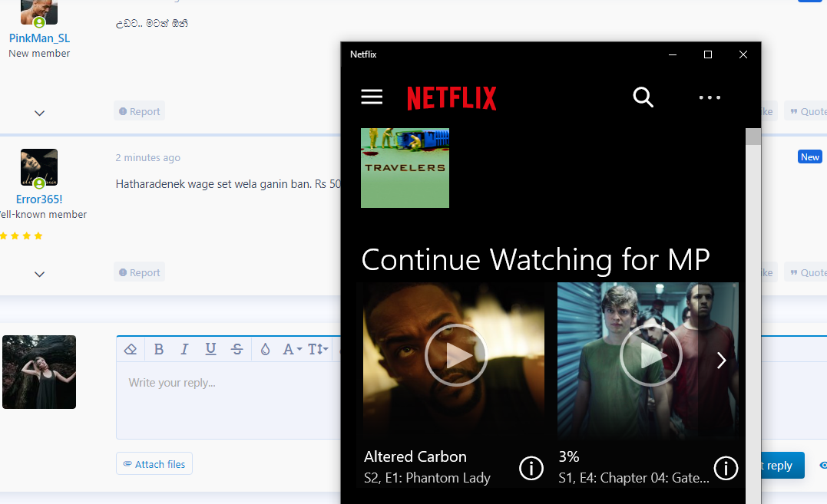
Task: Open the text color droplet picker
Action: 265,349
